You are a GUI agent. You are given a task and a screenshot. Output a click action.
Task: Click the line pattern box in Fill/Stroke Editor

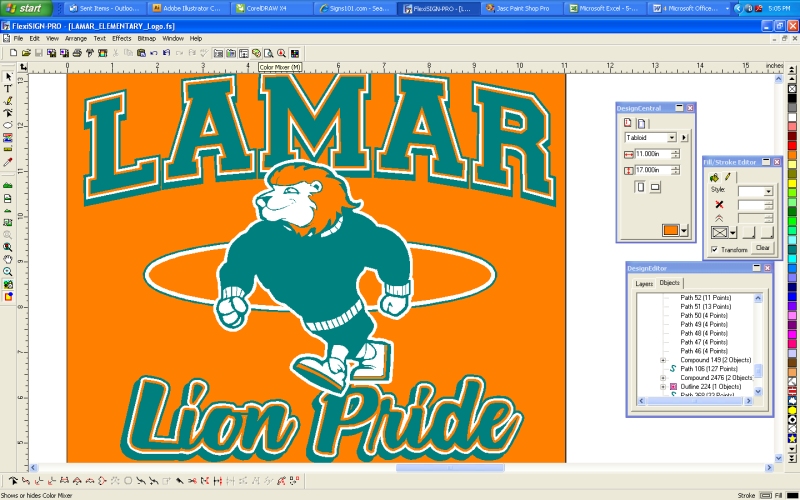pyautogui.click(x=719, y=233)
